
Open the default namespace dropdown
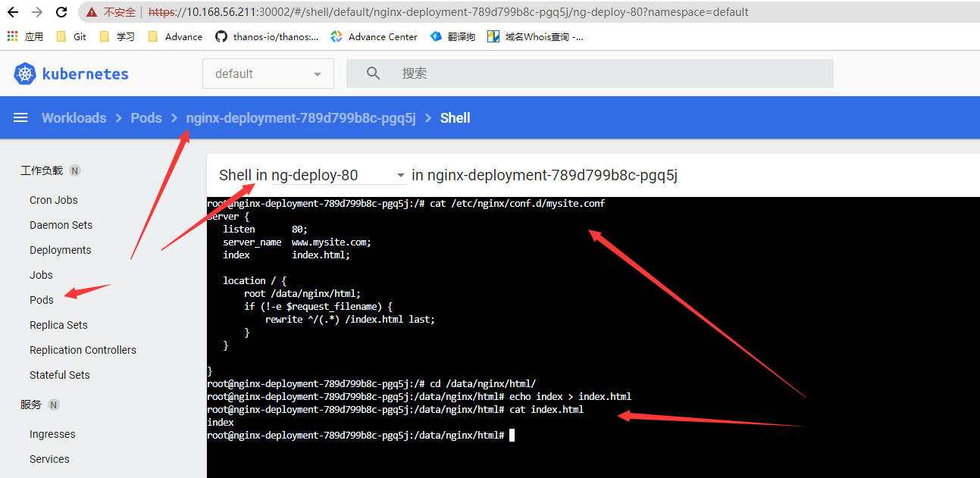268,73
